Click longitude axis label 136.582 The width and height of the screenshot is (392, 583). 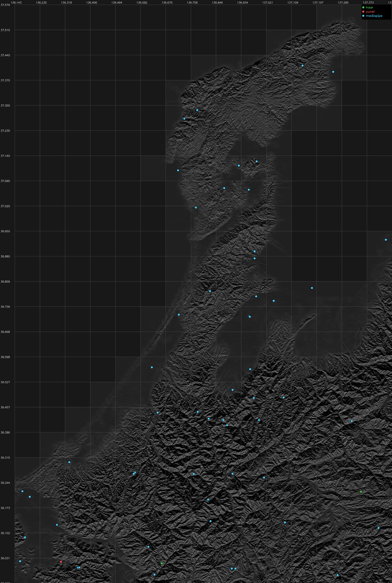[x=142, y=2]
